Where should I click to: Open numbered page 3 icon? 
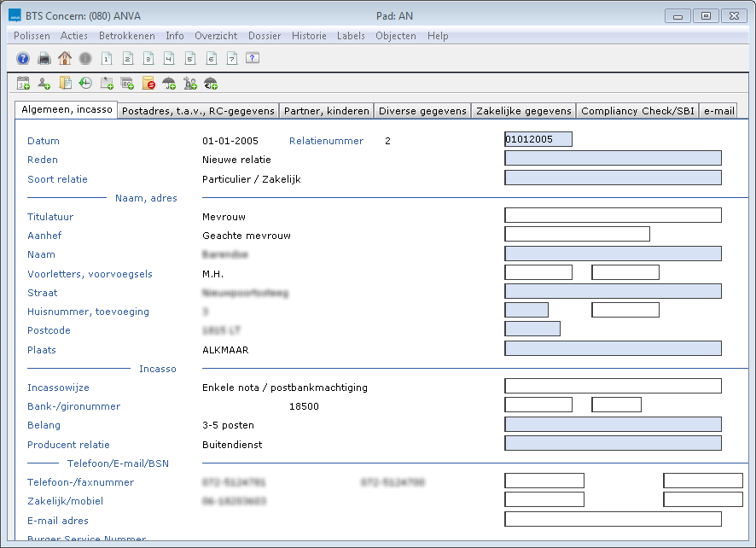pyautogui.click(x=148, y=59)
